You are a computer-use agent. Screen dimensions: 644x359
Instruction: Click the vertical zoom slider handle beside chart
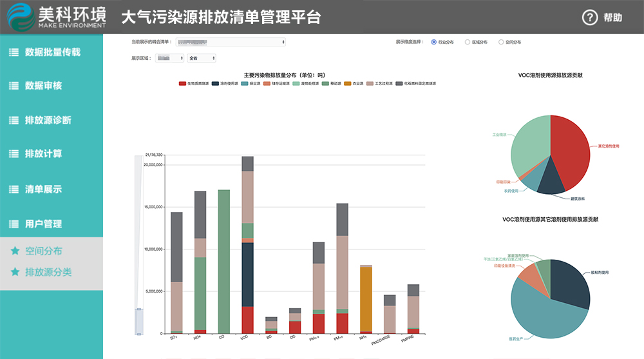[x=138, y=322]
